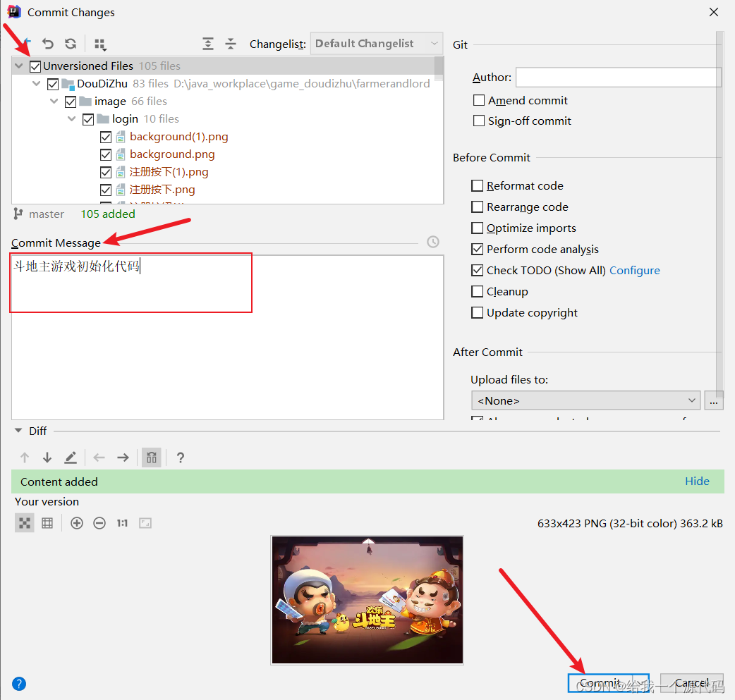Click the zoom in plus icon
The image size is (735, 700).
[77, 523]
